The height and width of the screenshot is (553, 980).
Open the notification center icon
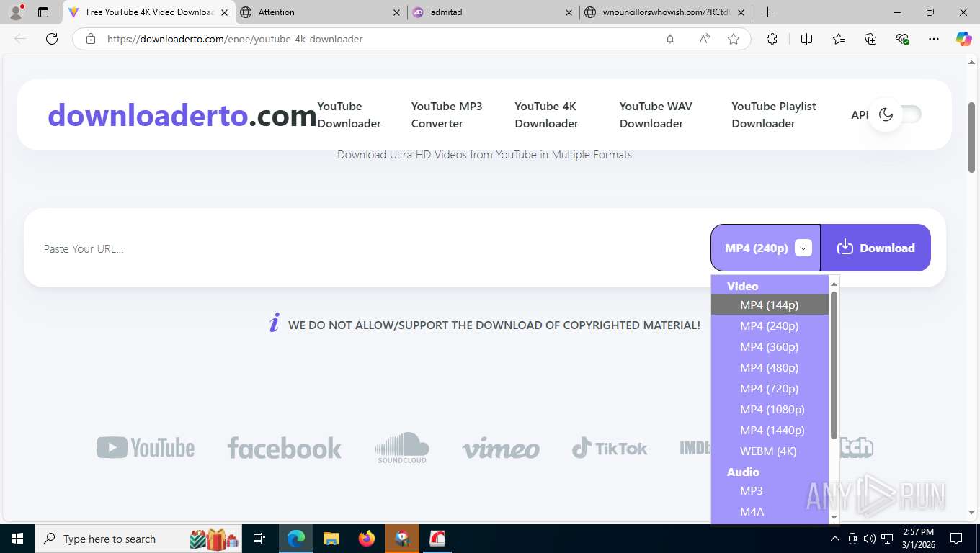click(x=956, y=539)
